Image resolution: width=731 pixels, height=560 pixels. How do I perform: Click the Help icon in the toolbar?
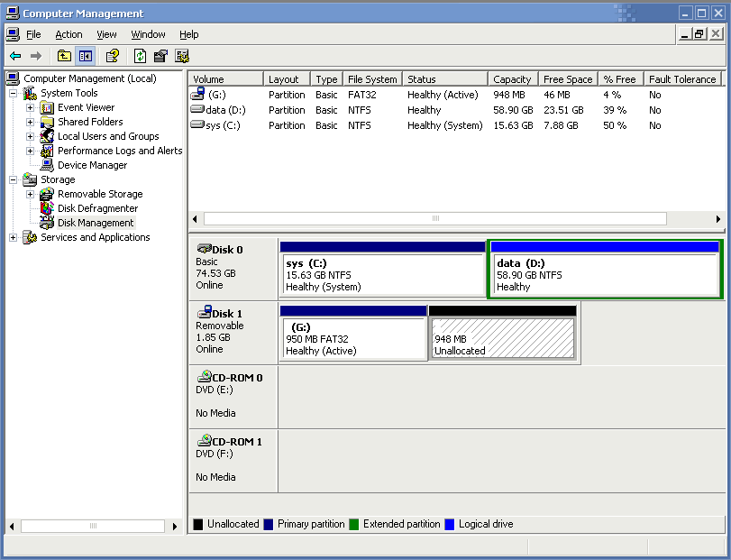pos(113,56)
